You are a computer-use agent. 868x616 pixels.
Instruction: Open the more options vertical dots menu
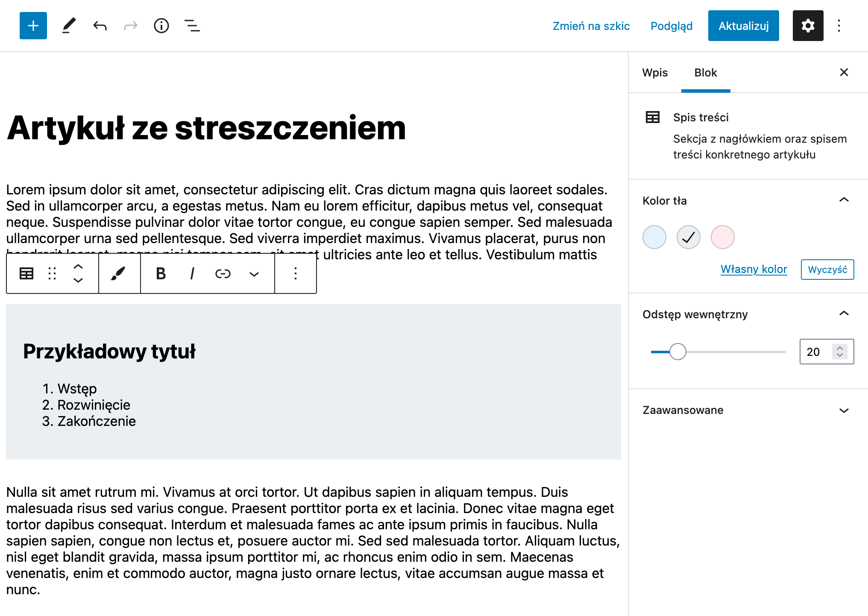pyautogui.click(x=839, y=26)
